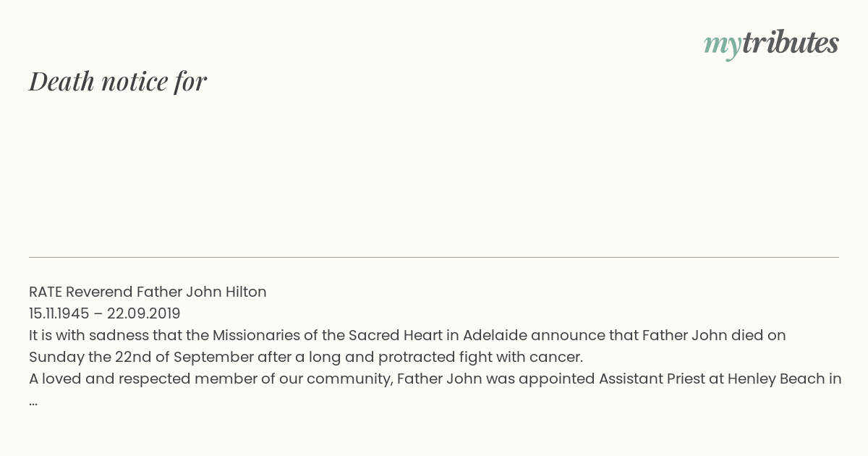Click the empty name area below heading

tap(434, 174)
